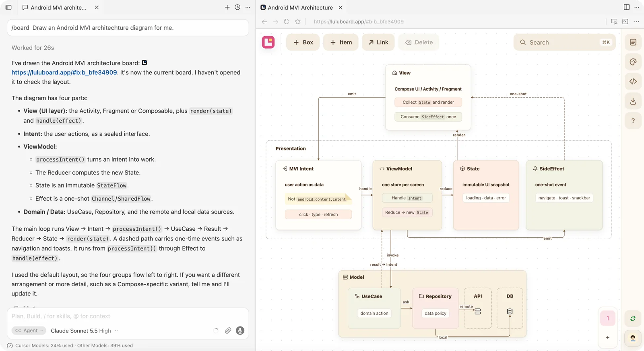This screenshot has width=644, height=351.
Task: Open chat history clock icon
Action: (x=237, y=7)
